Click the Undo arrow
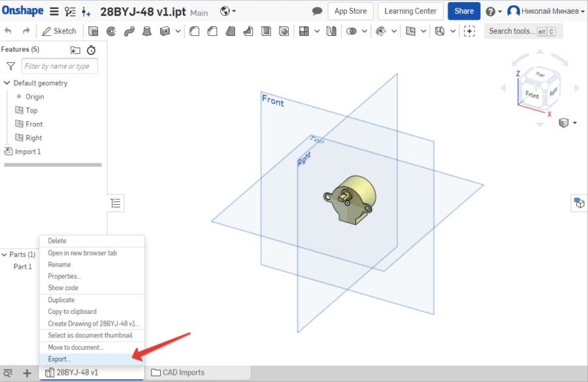The width and height of the screenshot is (588, 382). 8,31
